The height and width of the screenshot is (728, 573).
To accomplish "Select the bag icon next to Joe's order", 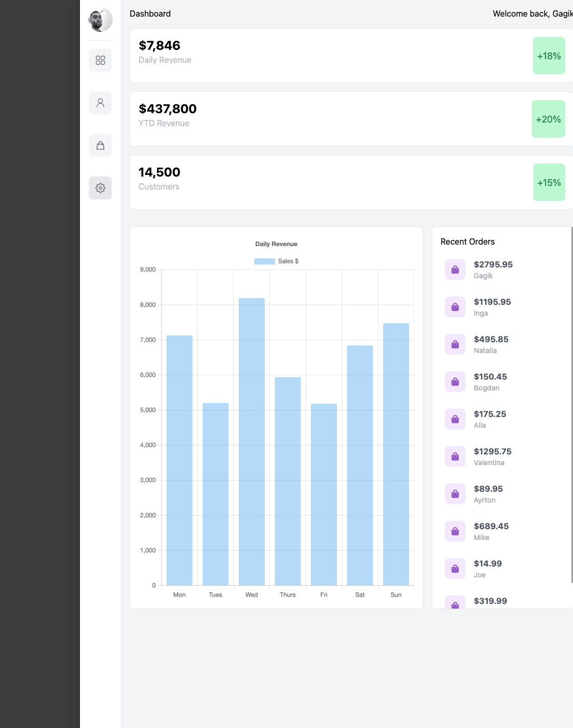I will (x=455, y=568).
